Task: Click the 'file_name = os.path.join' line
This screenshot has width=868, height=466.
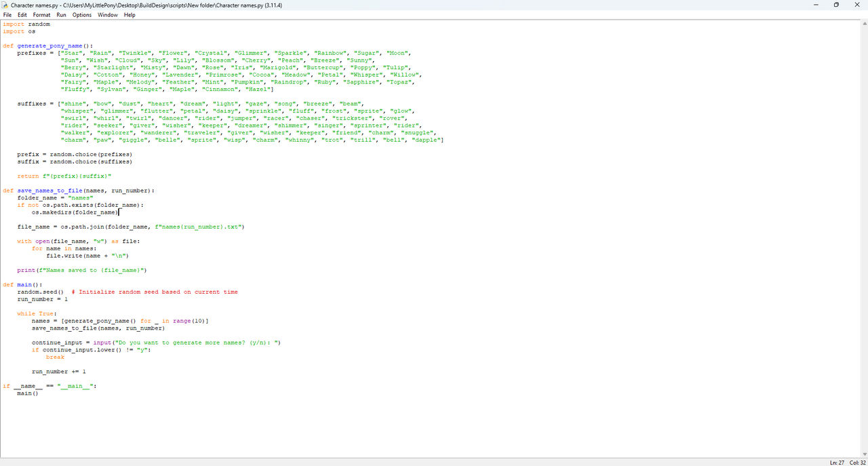Action: [x=131, y=227]
